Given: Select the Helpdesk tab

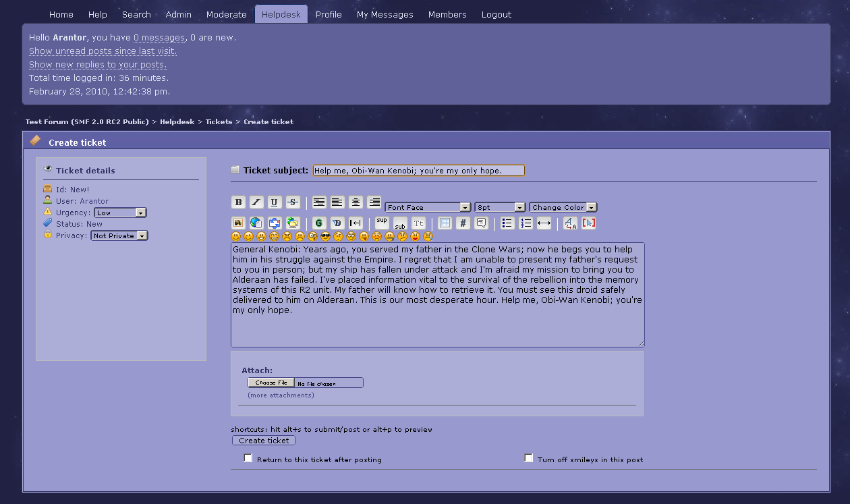Looking at the screenshot, I should click(281, 14).
